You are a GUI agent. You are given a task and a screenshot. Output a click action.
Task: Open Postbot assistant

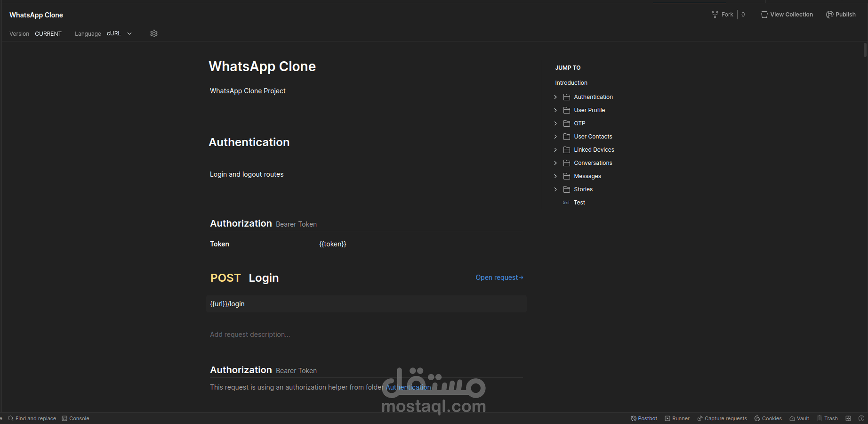point(644,418)
